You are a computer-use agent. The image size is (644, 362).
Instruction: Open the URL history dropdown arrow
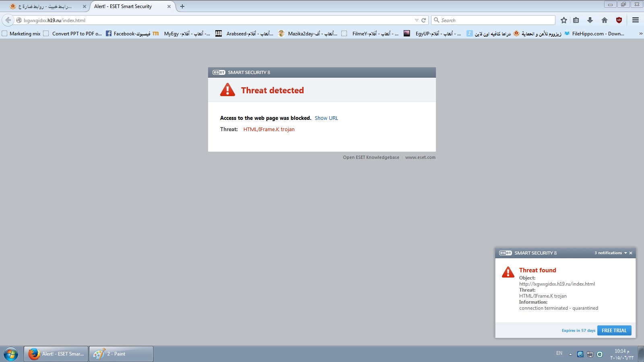[x=417, y=20]
